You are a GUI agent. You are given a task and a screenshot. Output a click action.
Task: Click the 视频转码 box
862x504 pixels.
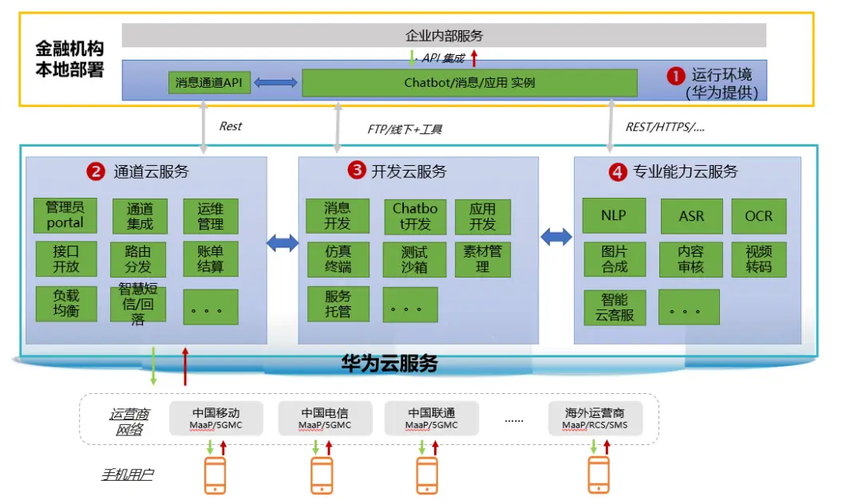(x=759, y=259)
